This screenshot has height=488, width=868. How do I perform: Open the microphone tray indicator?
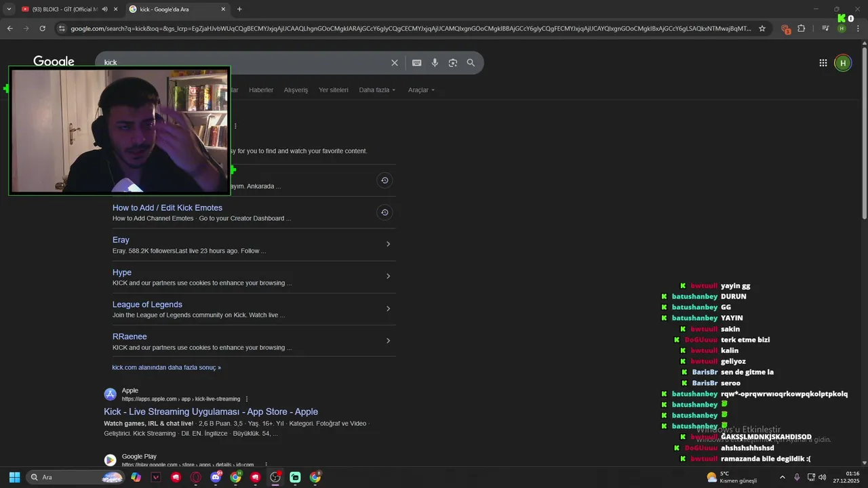(x=797, y=477)
